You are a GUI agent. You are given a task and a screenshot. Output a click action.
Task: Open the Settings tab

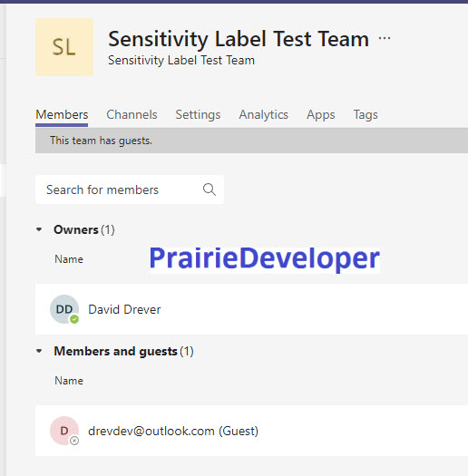[198, 115]
